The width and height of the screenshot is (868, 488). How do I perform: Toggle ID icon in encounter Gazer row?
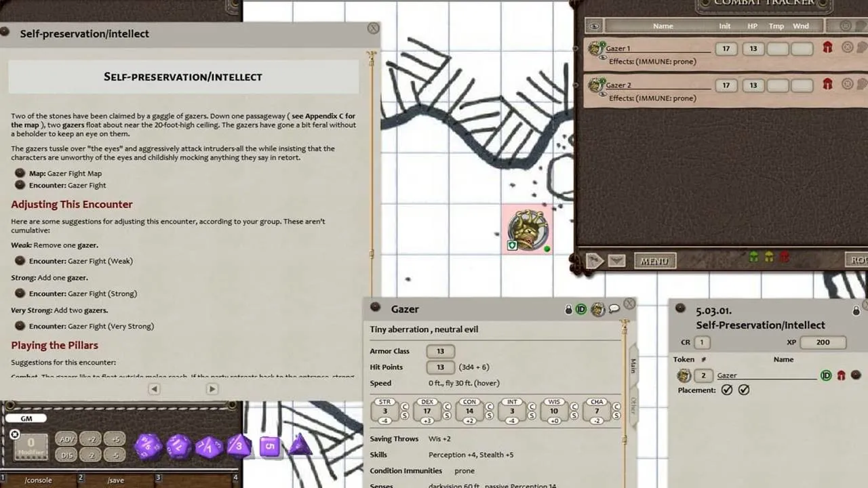(x=826, y=375)
